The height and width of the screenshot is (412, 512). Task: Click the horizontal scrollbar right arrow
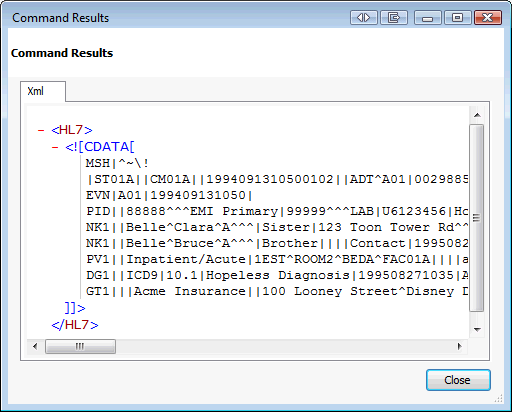(x=460, y=346)
